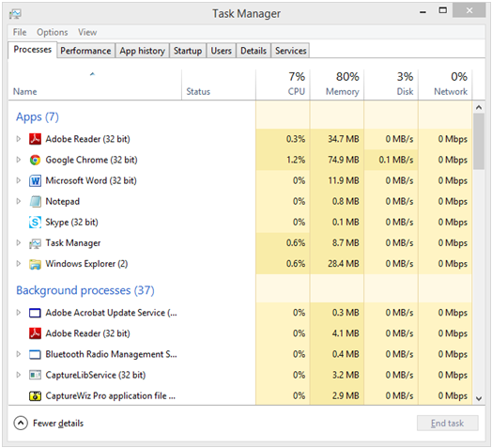This screenshot has width=492, height=448.
Task: Expand the Microsoft Word row
Action: pos(18,180)
